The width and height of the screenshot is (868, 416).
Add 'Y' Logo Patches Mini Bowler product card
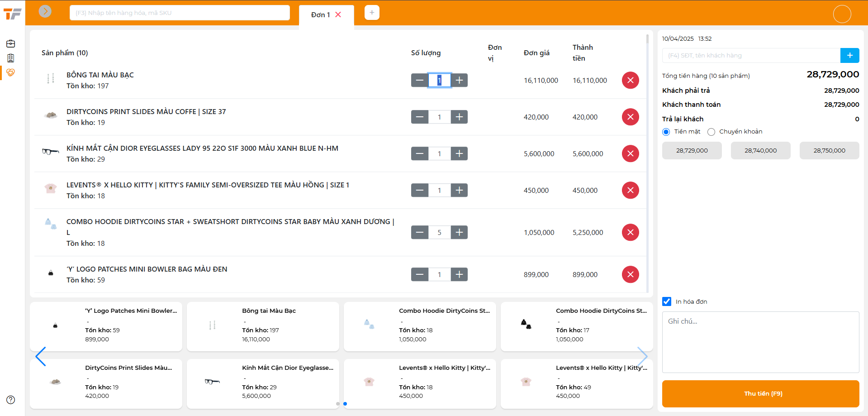106,326
